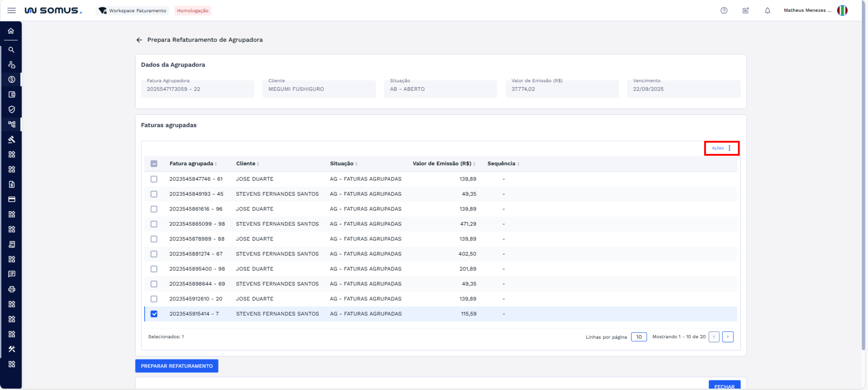This screenshot has width=868, height=390.
Task: Open the Ações three-dot menu
Action: tap(729, 148)
